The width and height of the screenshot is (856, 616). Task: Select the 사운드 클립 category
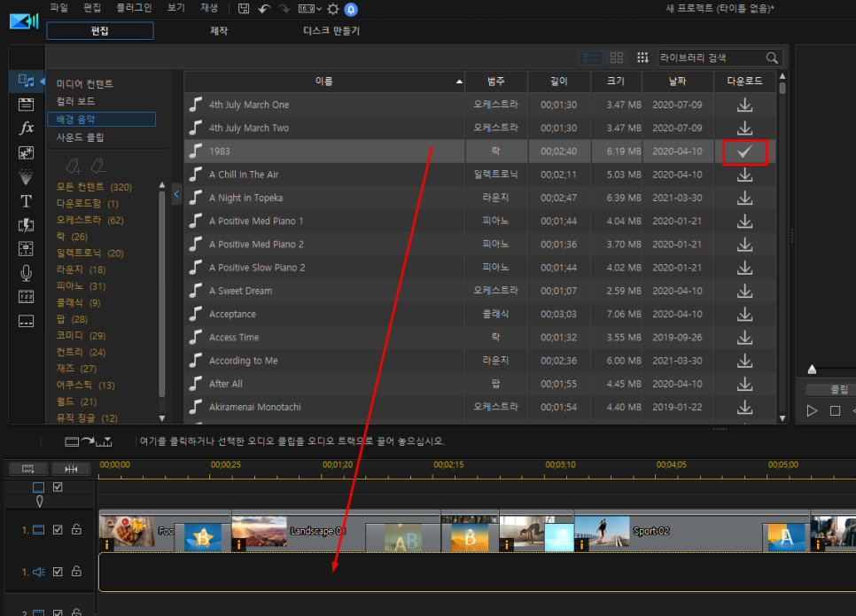[81, 137]
